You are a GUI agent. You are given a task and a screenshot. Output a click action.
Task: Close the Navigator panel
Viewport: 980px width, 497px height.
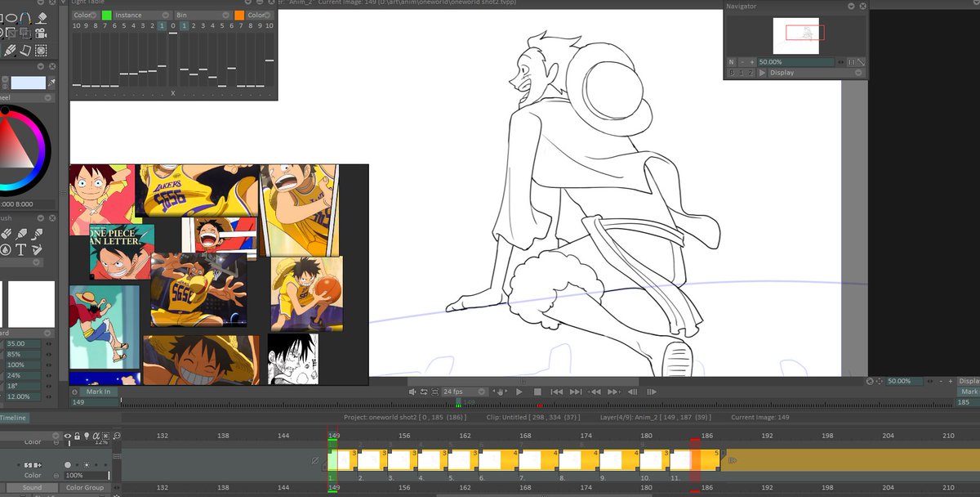click(863, 6)
